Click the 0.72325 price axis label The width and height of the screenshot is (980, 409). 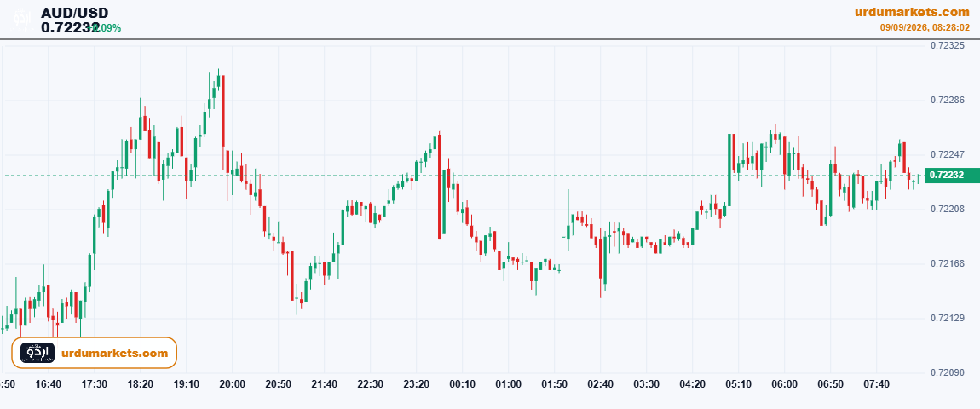click(946, 46)
